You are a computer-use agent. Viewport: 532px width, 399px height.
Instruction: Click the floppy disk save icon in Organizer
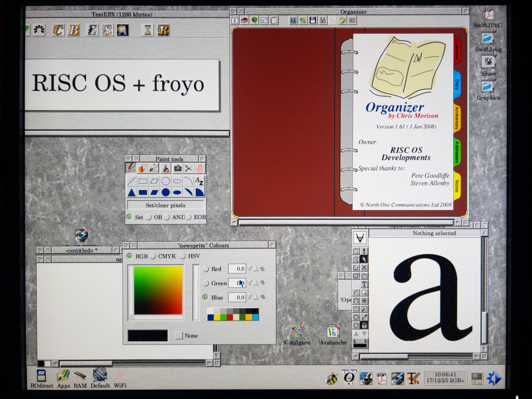click(313, 20)
